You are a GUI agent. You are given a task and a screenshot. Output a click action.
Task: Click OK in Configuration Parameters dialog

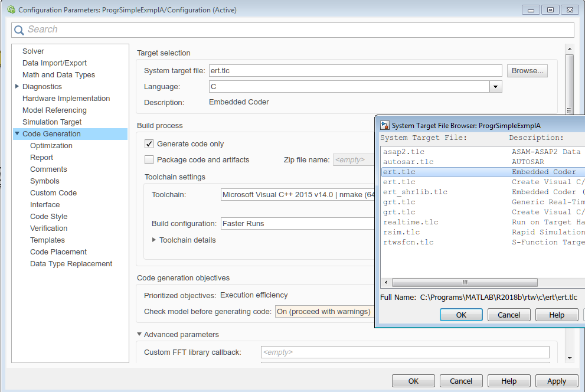coord(413,381)
